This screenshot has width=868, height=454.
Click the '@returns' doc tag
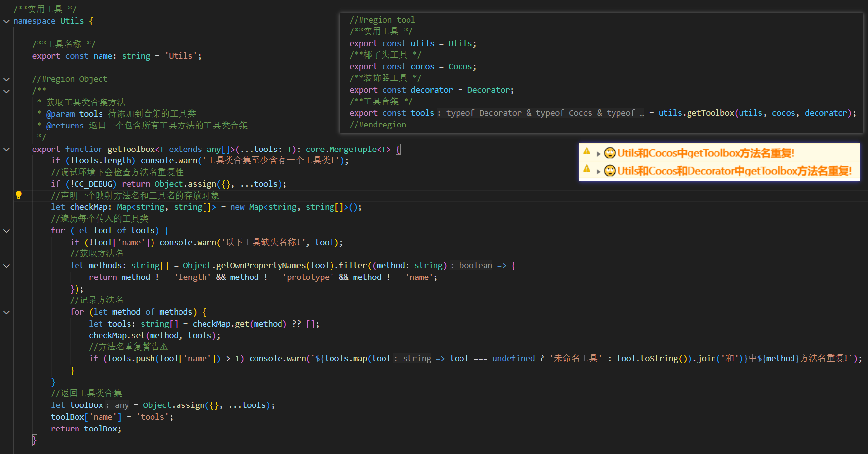pyautogui.click(x=65, y=126)
